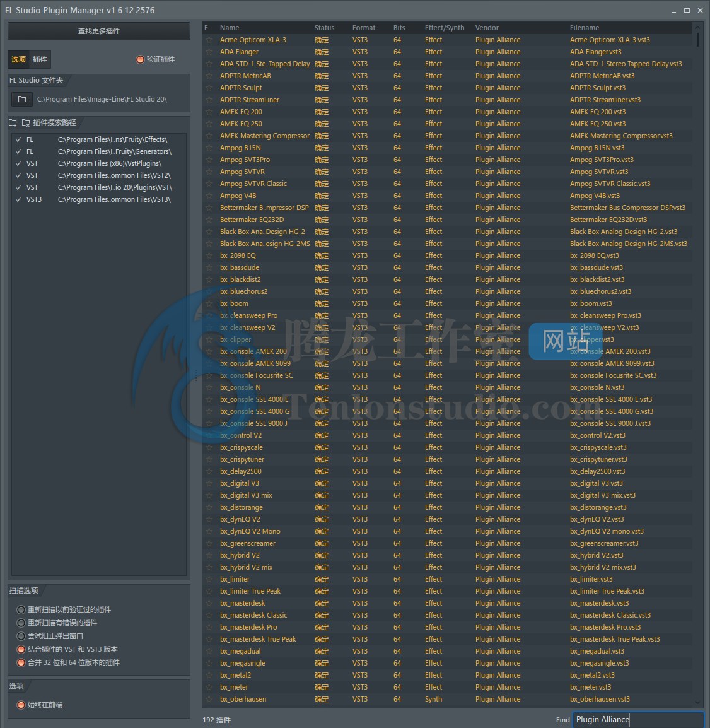Favorite bx_dynEQ V2 Mono with its star
710x728 pixels.
pyautogui.click(x=209, y=531)
